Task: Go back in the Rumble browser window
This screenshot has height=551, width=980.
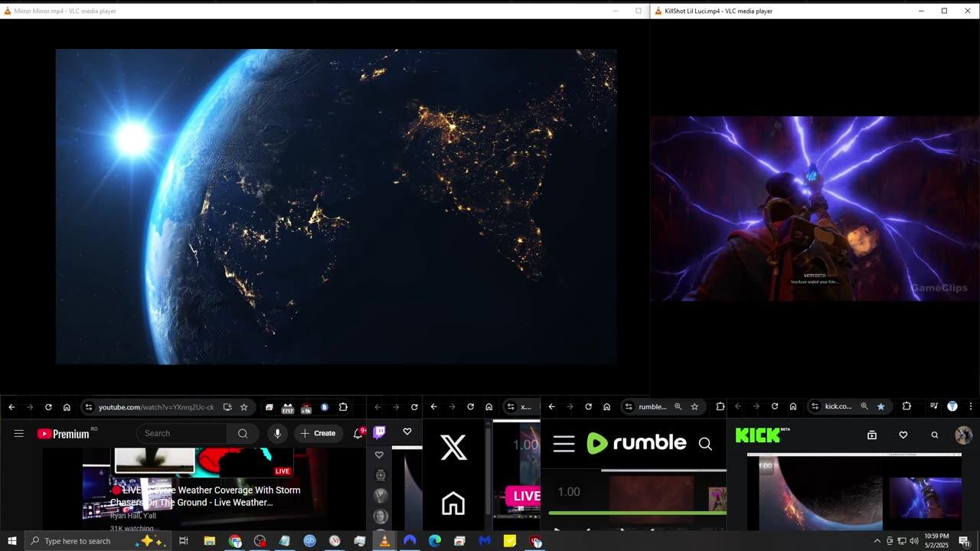Action: coord(551,407)
